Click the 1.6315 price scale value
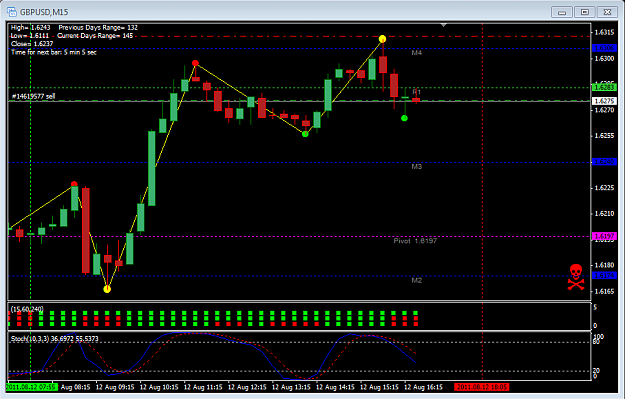The height and width of the screenshot is (399, 625). 604,32
